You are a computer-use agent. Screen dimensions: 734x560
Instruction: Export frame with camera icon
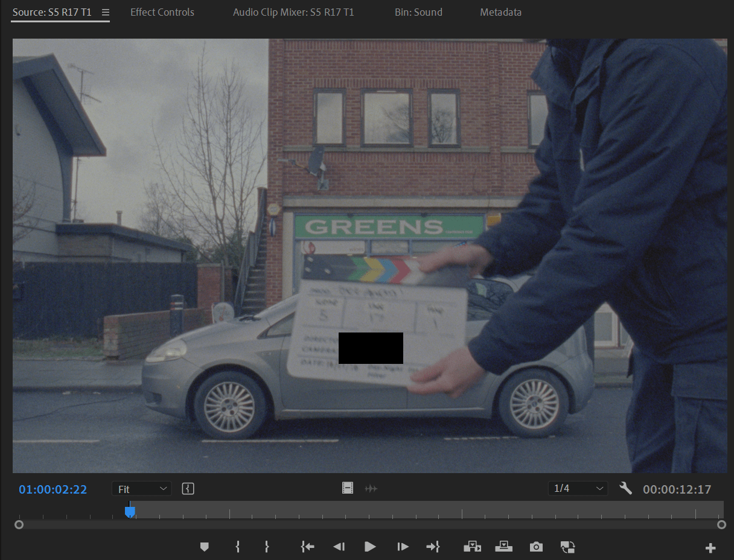pos(536,547)
